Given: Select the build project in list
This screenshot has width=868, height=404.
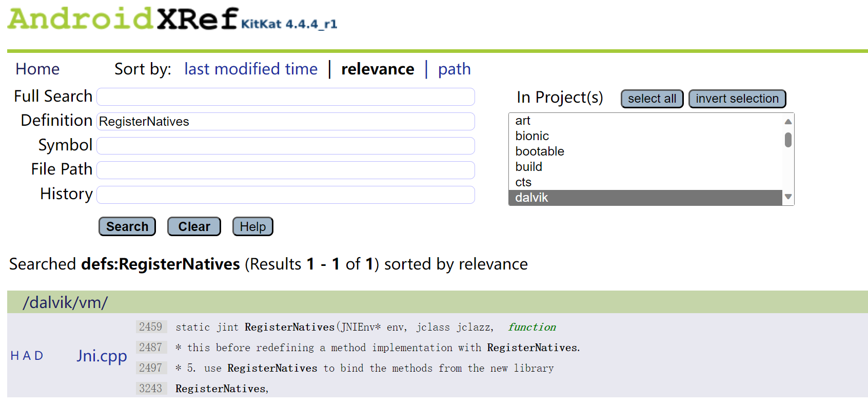Looking at the screenshot, I should 645,167.
